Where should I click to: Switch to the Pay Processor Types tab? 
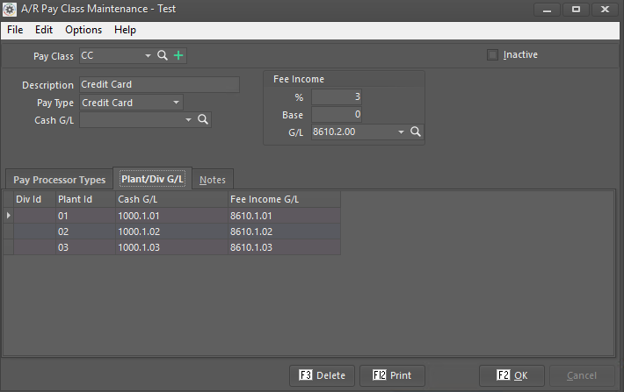coord(59,179)
